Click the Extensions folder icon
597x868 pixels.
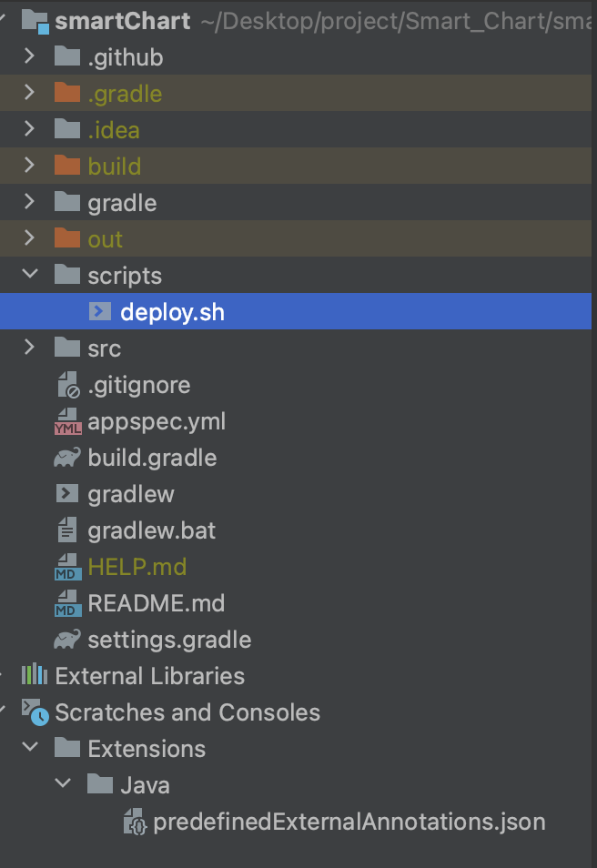67,748
